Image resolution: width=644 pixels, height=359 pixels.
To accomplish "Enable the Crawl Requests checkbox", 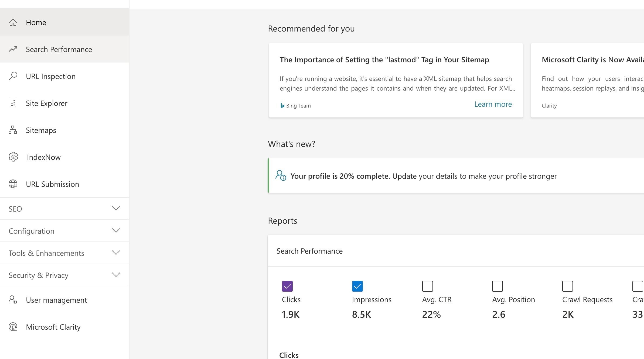I will [x=568, y=286].
